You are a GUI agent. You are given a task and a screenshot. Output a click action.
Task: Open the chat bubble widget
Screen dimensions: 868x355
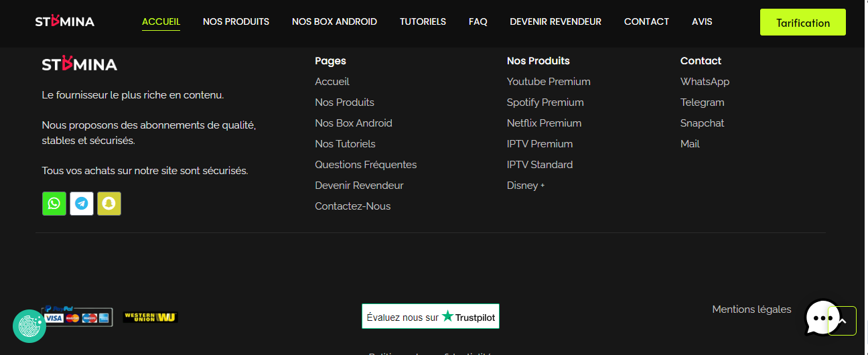pos(821,317)
